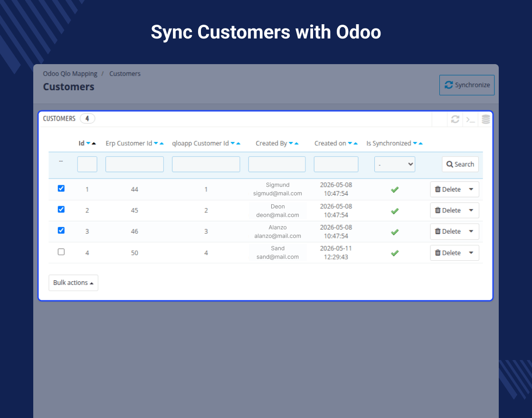
Task: Sort Created By descending
Action: click(291, 143)
